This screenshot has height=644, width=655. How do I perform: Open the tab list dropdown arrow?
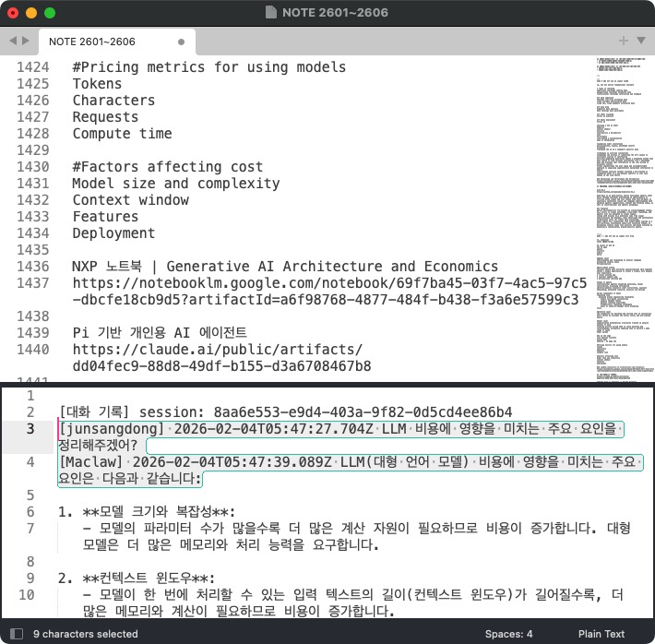point(641,42)
